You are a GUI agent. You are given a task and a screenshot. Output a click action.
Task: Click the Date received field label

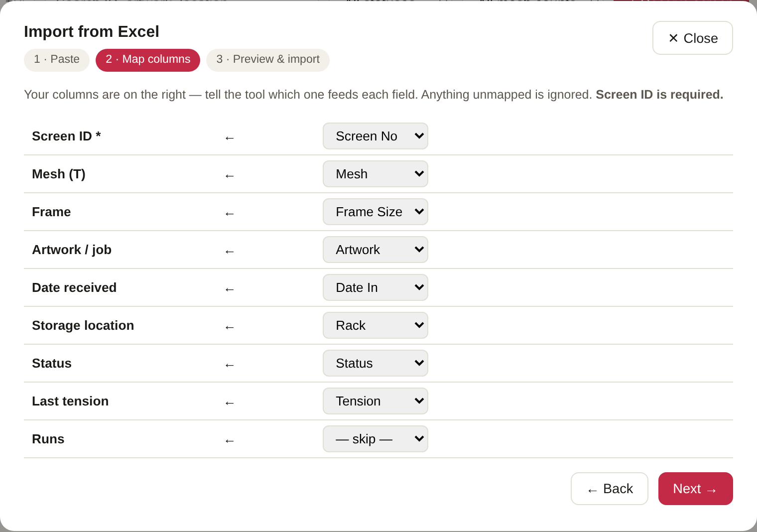click(74, 287)
